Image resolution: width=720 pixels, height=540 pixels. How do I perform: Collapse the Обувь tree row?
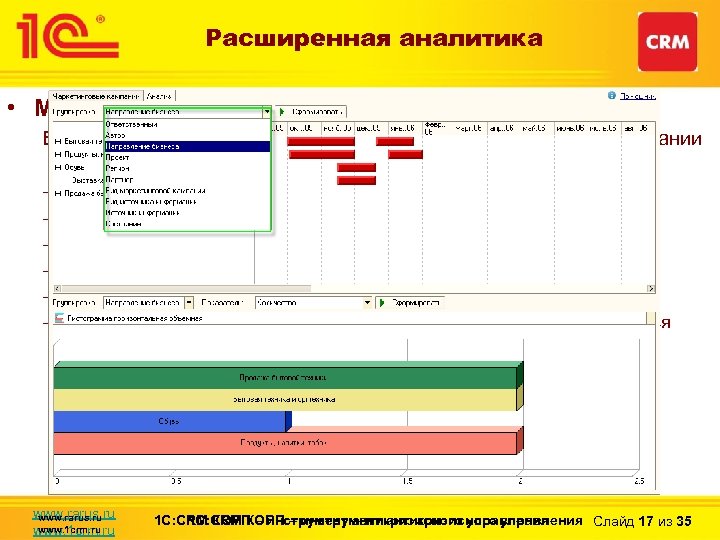pos(58,167)
